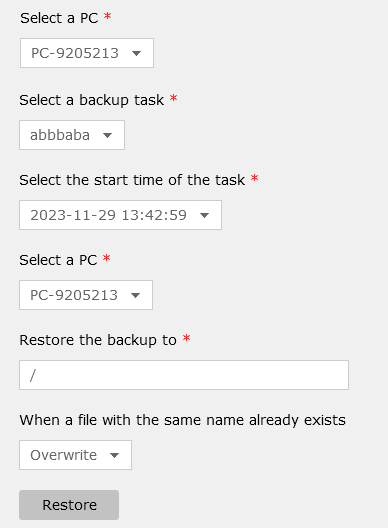
Task: Click the Select the start time of the task label
Action: (x=132, y=180)
